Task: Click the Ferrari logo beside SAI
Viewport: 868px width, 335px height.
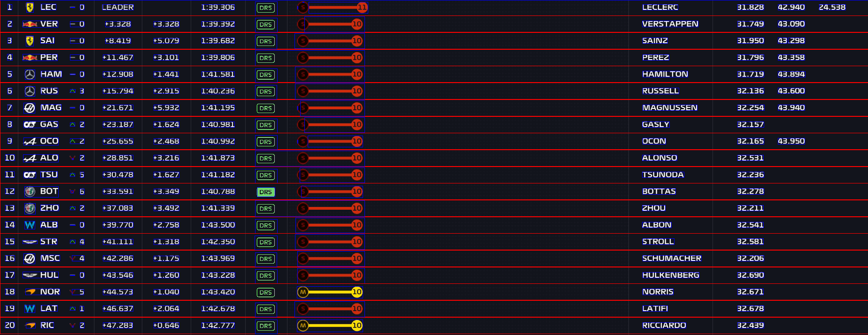Action: [30, 41]
